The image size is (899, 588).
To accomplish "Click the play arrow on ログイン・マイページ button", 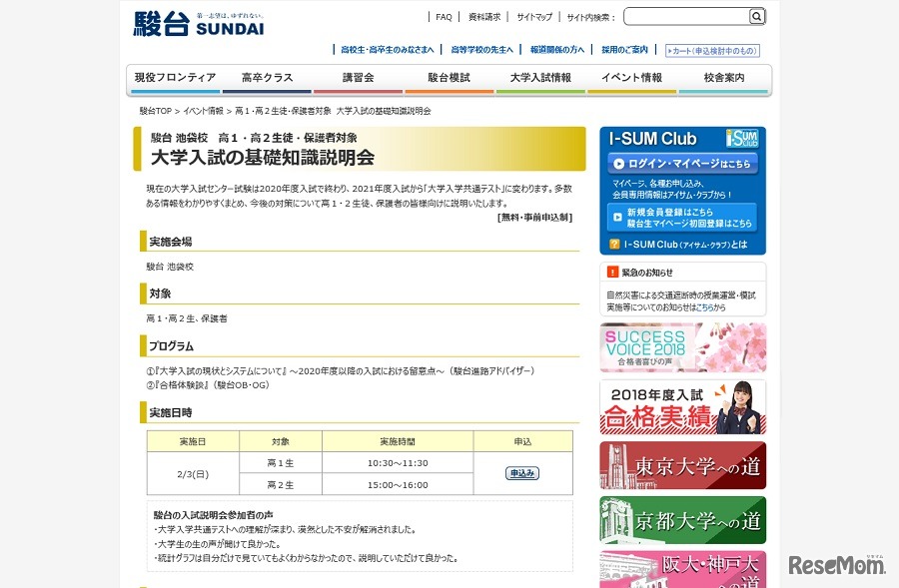I will [619, 164].
